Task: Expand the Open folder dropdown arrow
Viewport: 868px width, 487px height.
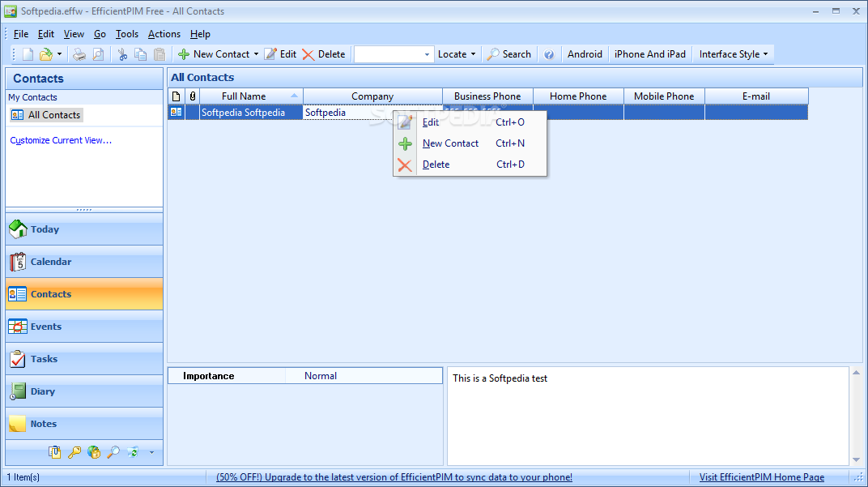Action: 59,54
